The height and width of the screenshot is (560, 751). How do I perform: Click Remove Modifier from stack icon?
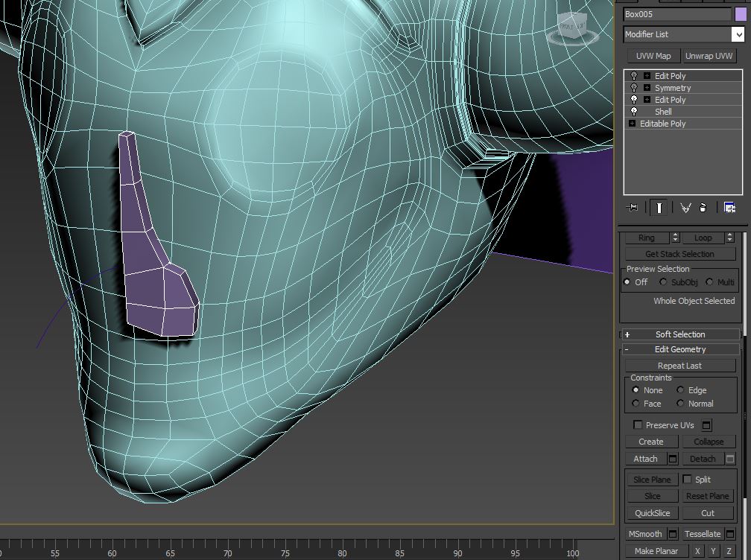(x=703, y=208)
